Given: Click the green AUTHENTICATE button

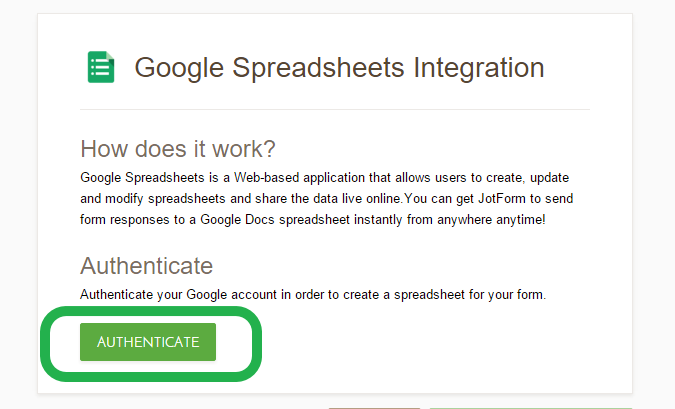Looking at the screenshot, I should click(x=148, y=342).
